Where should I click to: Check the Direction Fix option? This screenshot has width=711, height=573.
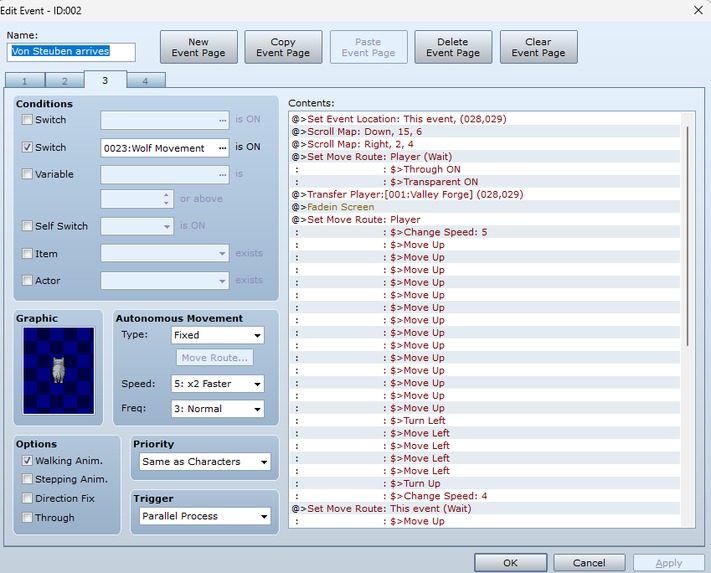27,498
